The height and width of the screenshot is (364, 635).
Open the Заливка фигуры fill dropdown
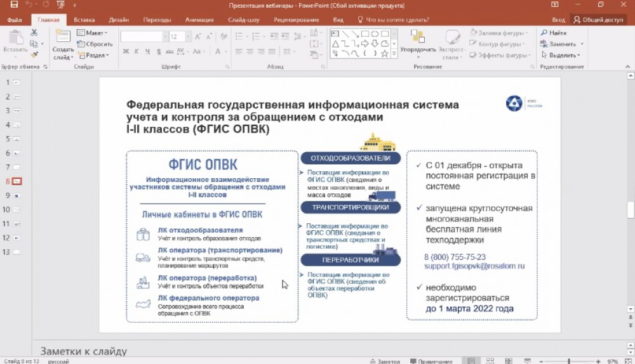point(499,33)
